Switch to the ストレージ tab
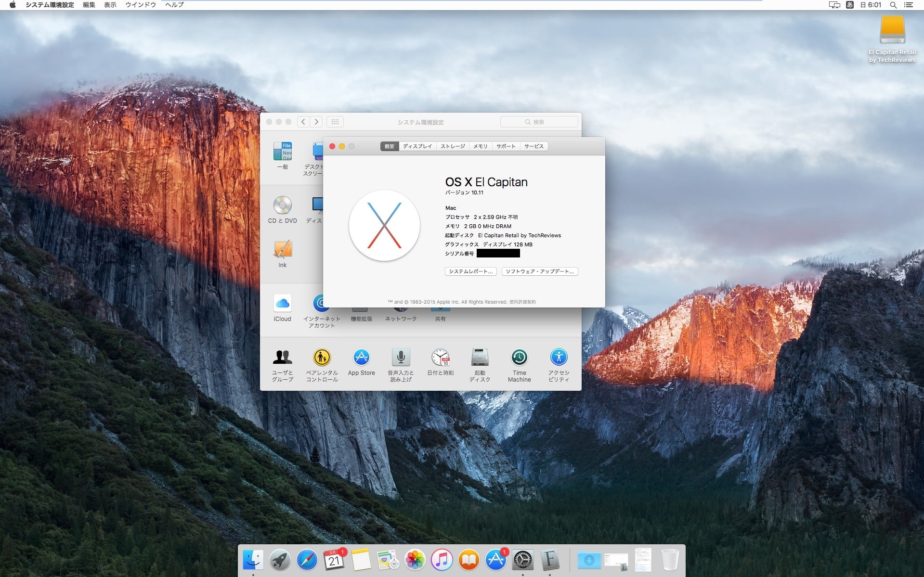 (x=453, y=146)
